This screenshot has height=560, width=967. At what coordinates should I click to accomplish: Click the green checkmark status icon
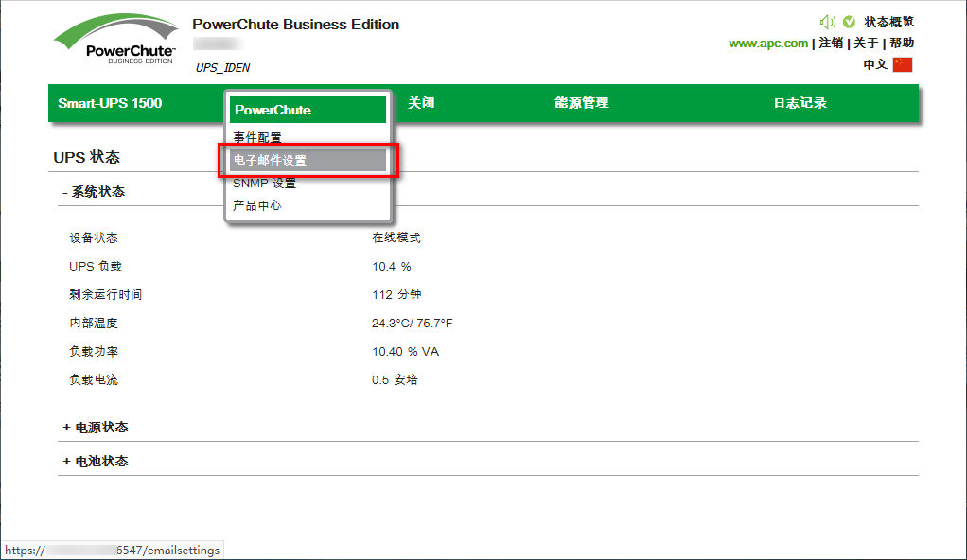[850, 22]
